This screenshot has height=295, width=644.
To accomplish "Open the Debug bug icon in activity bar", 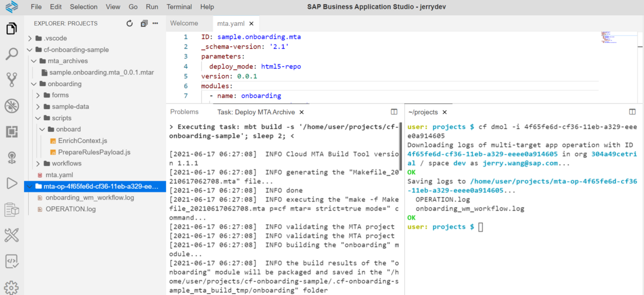I will coord(12,106).
